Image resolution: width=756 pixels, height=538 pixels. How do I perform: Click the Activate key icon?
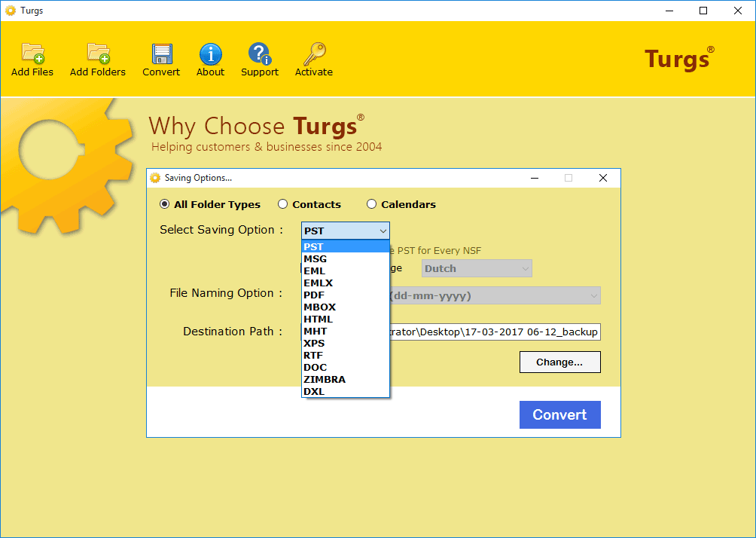coord(314,53)
